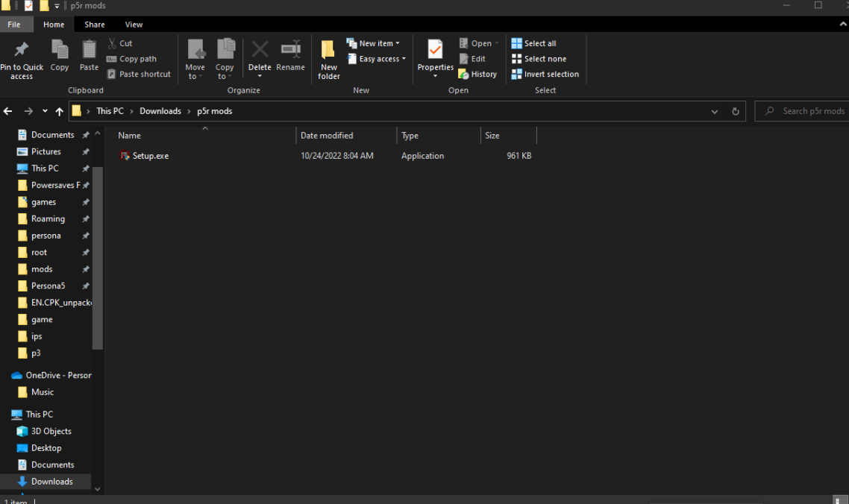This screenshot has width=849, height=504.
Task: Click the Copy icon in ribbon
Action: click(60, 51)
